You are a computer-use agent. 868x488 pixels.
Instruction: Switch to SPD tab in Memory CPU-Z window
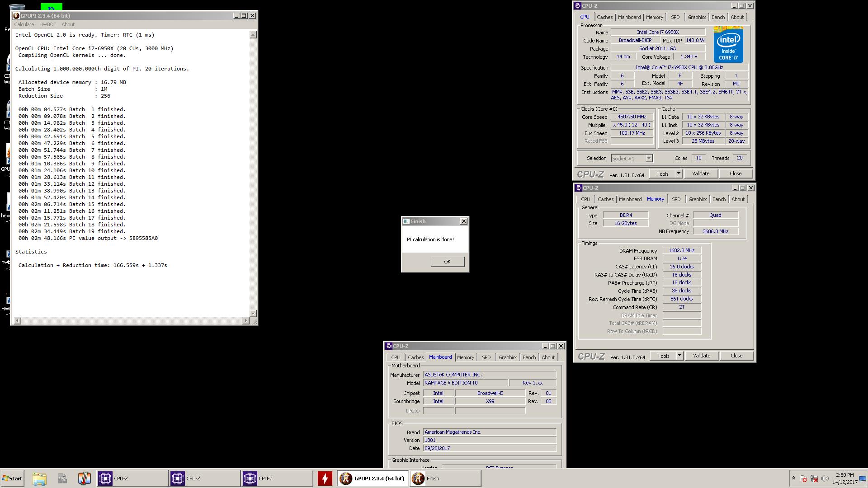click(x=676, y=199)
